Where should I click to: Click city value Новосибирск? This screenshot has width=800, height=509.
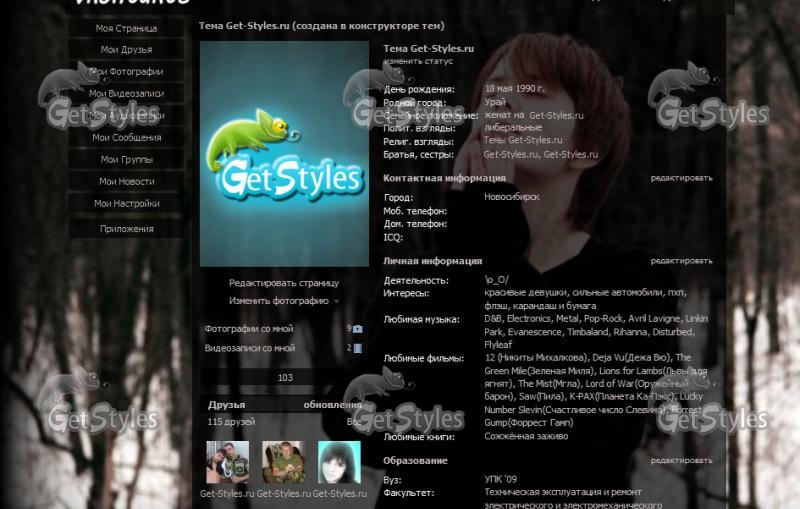pyautogui.click(x=512, y=197)
